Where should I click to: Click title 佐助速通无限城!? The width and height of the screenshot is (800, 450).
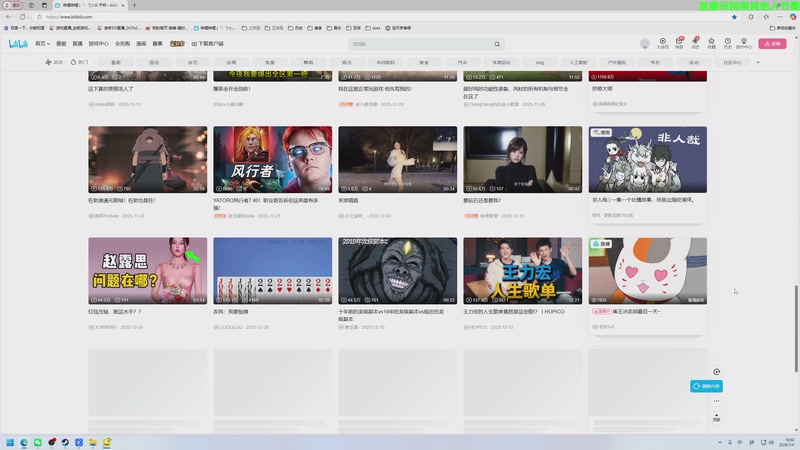pyautogui.click(x=122, y=201)
